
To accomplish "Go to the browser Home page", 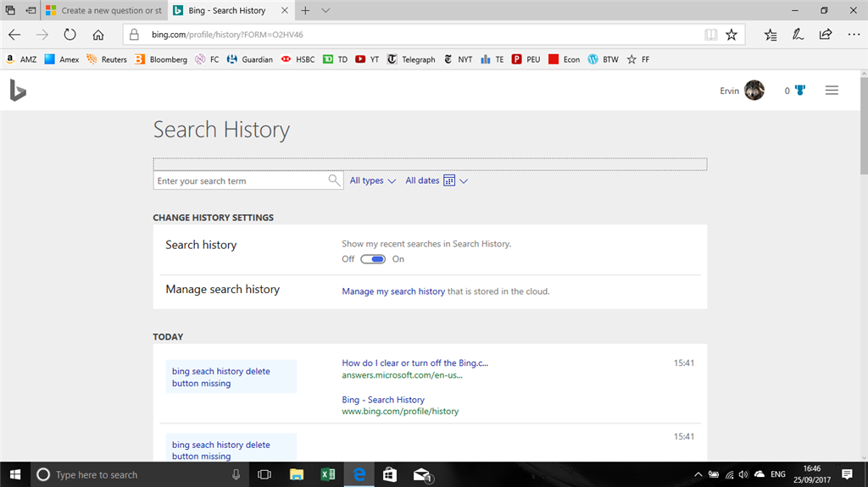I will pos(98,35).
